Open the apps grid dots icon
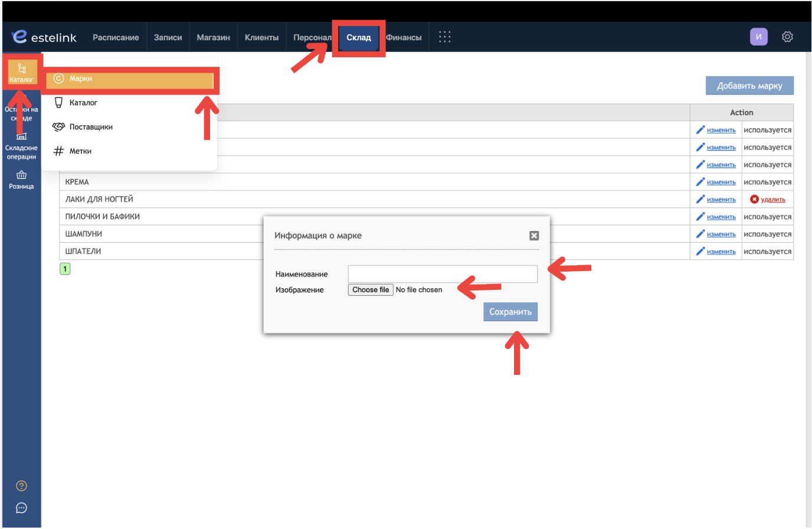The height and width of the screenshot is (529, 812). (x=445, y=37)
